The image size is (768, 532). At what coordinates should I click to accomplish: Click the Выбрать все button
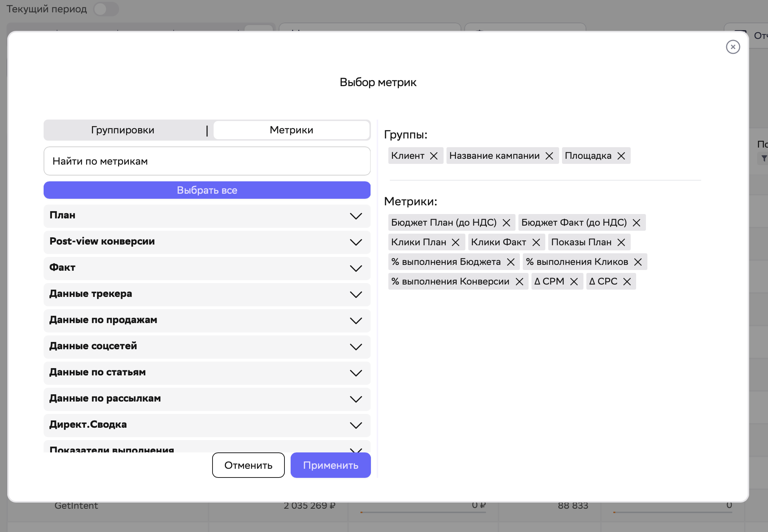coord(206,190)
